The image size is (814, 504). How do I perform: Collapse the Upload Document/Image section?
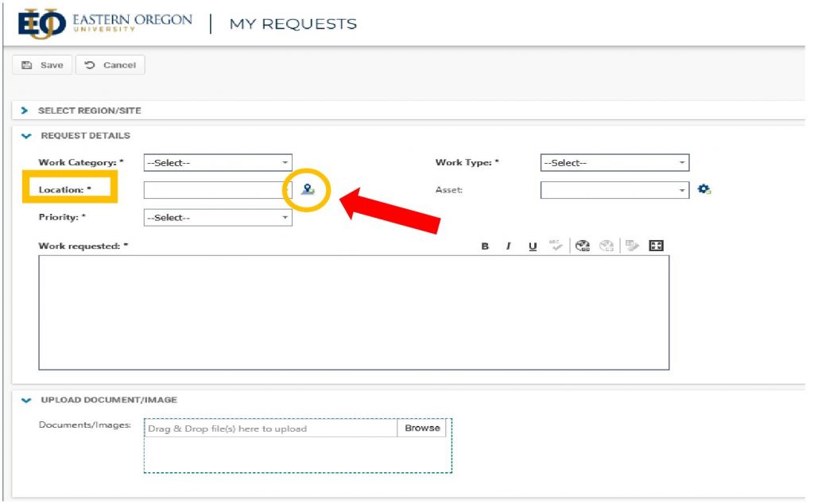coord(26,400)
